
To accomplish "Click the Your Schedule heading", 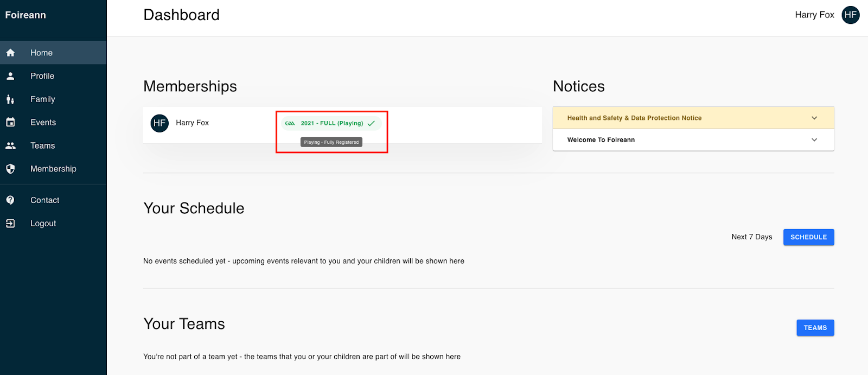I will coord(194,208).
